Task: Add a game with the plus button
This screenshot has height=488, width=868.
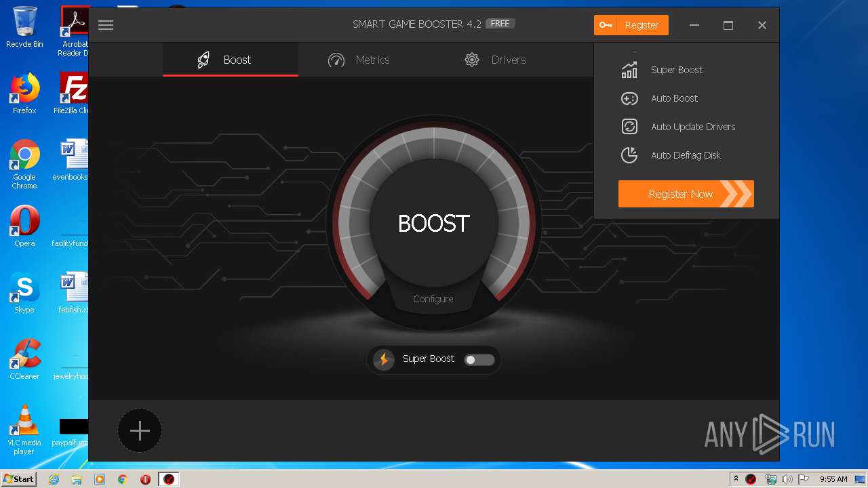Action: click(x=140, y=430)
